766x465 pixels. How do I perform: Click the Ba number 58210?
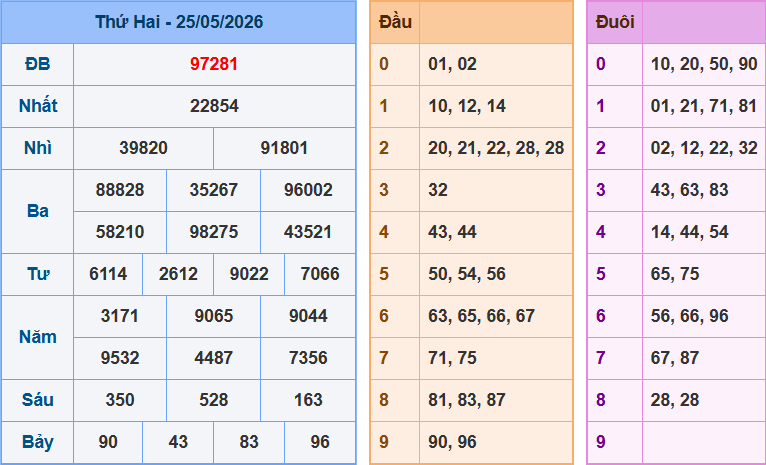120,232
